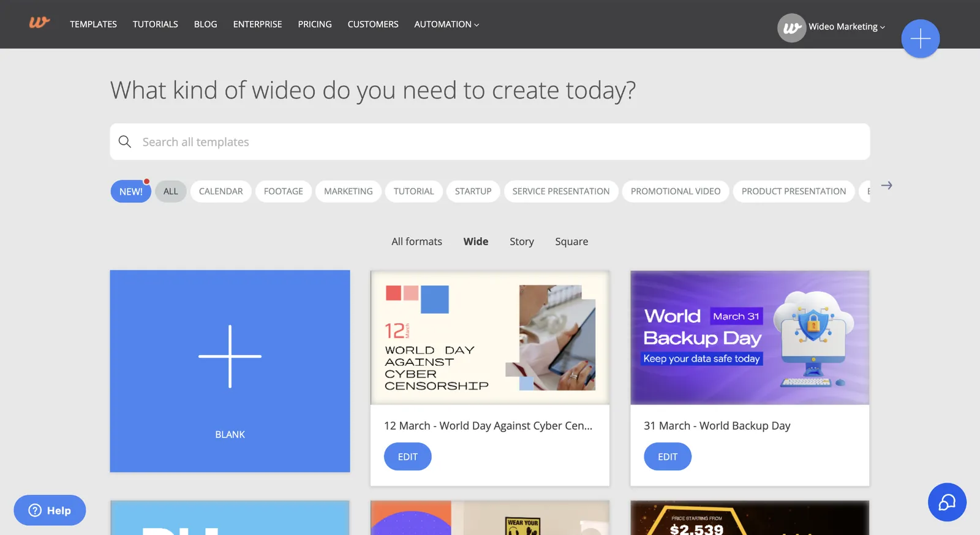Screen dimensions: 980x535
Task: Filter templates by Promotional Video
Action: coord(676,191)
